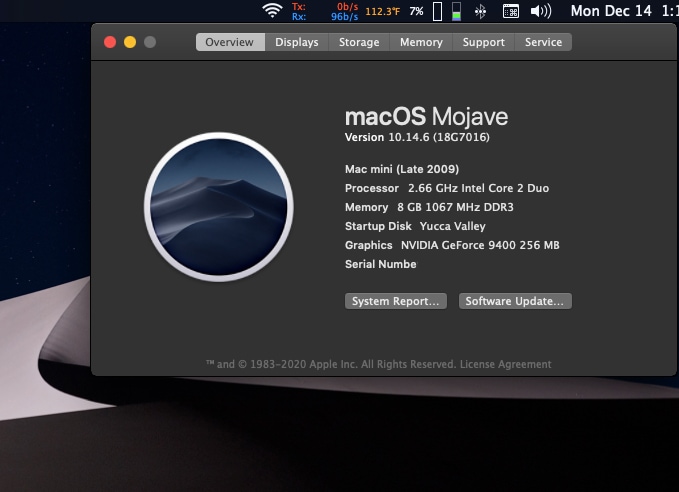Click the System Report... button
This screenshot has width=679, height=492.
[x=396, y=301]
